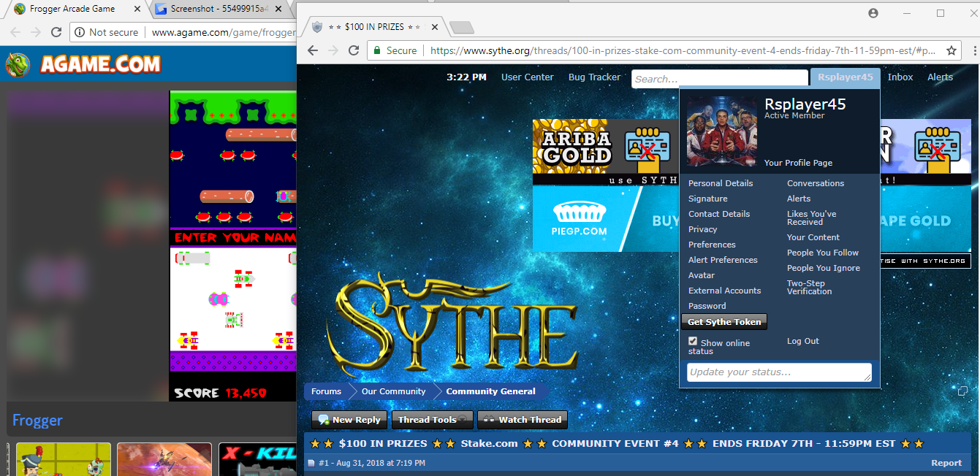
Task: Open Chrome's user profile icon in the title bar
Action: [873, 13]
